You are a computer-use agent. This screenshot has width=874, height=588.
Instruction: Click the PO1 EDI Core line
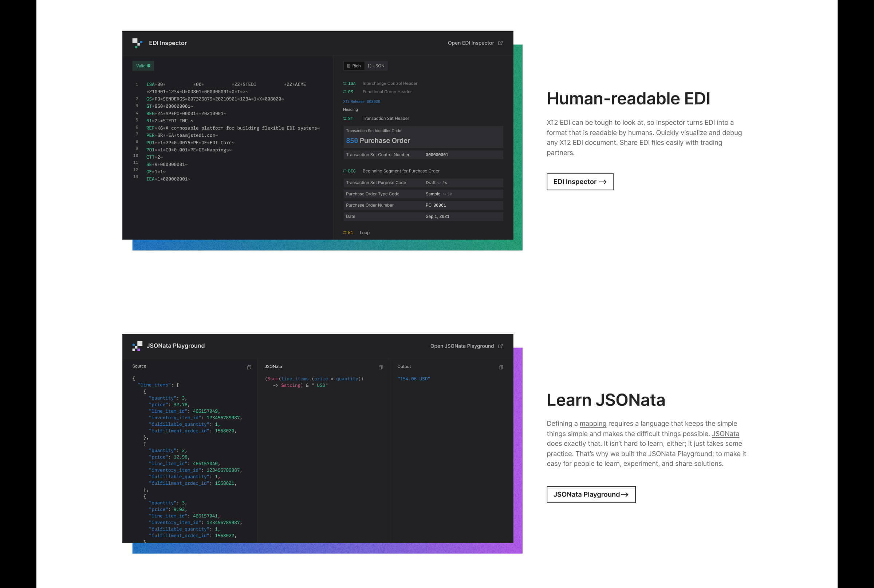[x=190, y=143]
